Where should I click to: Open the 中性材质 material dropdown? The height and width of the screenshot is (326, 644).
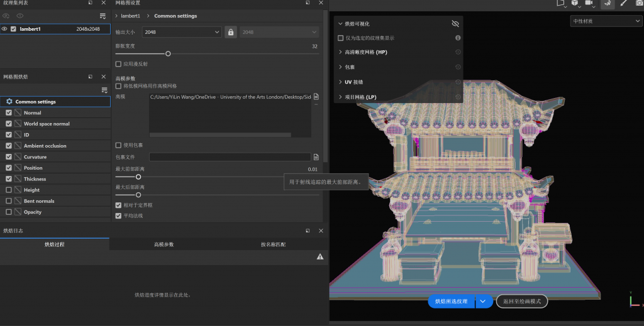click(606, 21)
